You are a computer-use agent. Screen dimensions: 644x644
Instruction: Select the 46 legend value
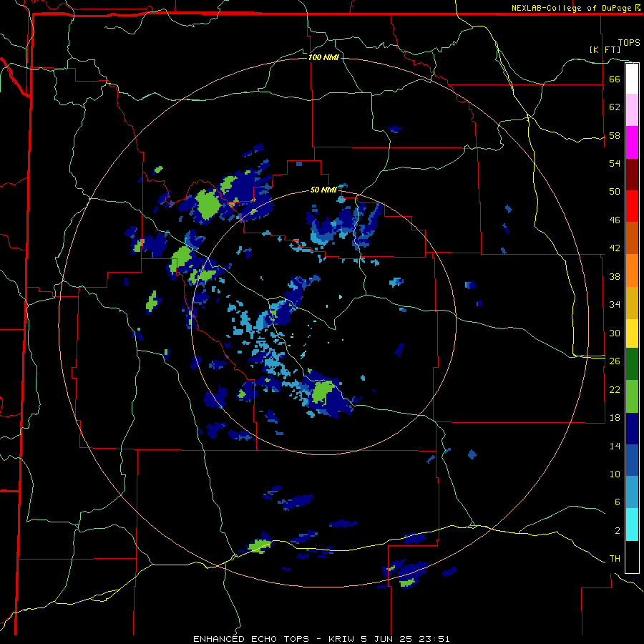tap(615, 220)
